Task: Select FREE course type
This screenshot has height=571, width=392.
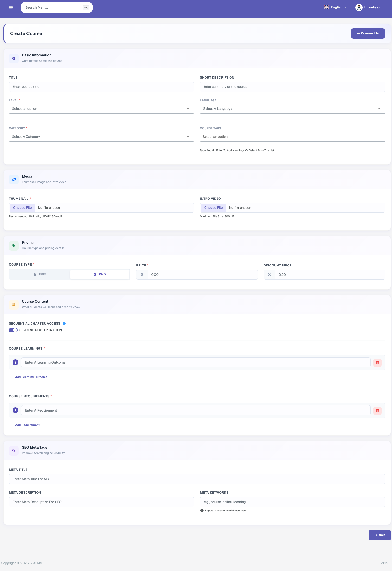Action: [x=40, y=274]
